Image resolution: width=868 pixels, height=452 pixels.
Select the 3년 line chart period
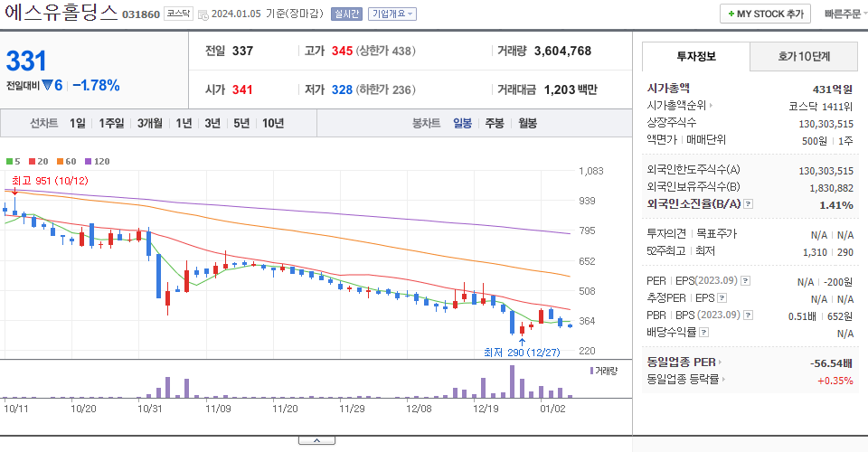(x=212, y=123)
